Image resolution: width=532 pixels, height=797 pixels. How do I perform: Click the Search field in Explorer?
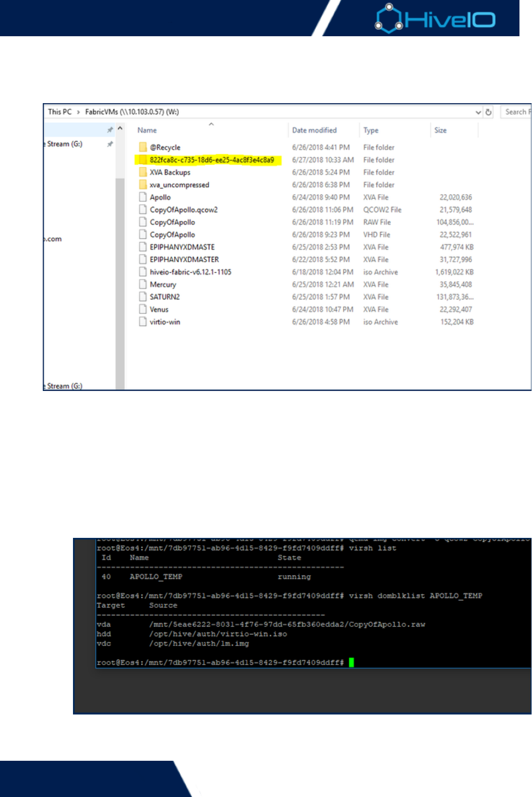tap(516, 112)
